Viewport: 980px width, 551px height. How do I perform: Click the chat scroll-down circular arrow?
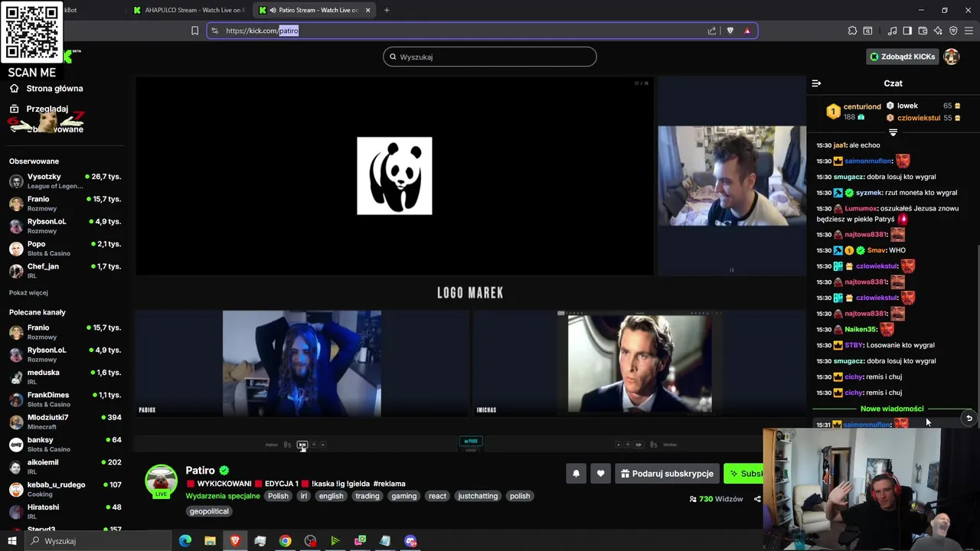[969, 418]
